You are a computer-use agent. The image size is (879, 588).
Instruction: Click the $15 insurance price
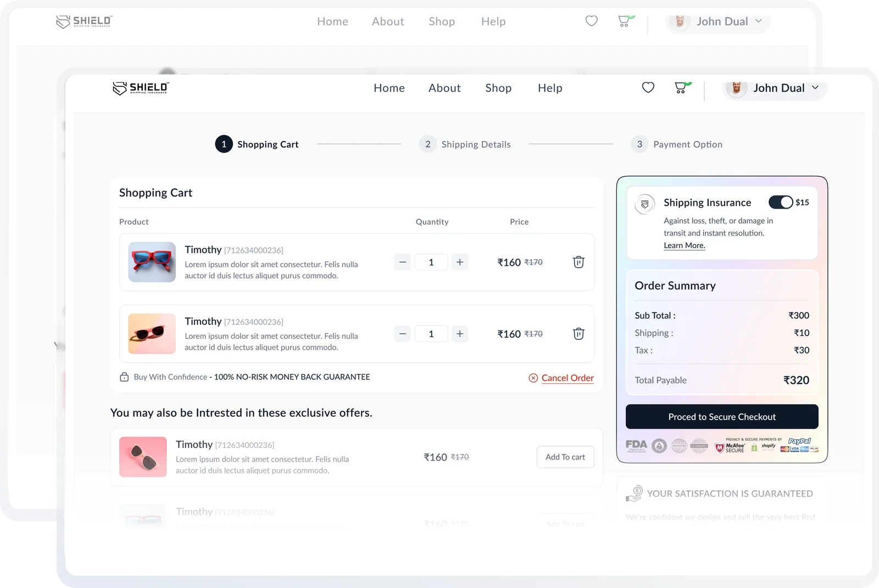(802, 202)
